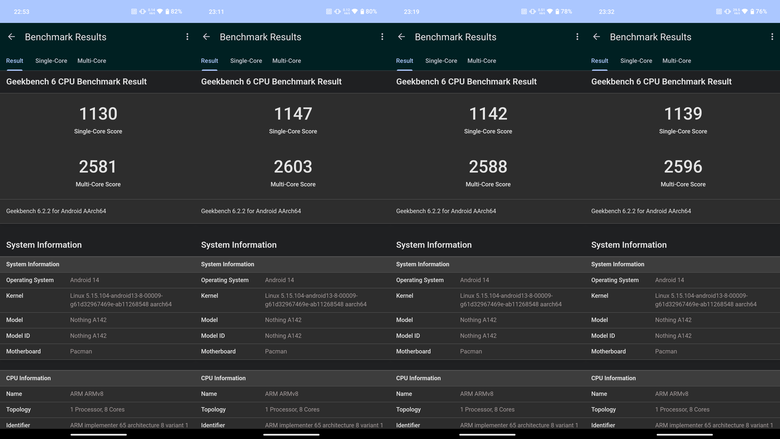Viewport: 780px width, 439px height.
Task: Tap the single-core score 1142
Action: pyautogui.click(x=488, y=114)
